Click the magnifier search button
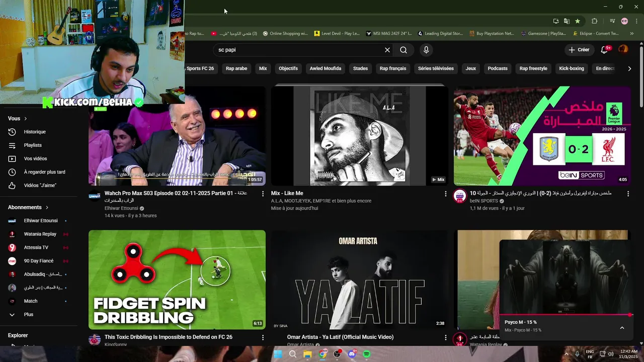The width and height of the screenshot is (644, 362). pyautogui.click(x=404, y=50)
